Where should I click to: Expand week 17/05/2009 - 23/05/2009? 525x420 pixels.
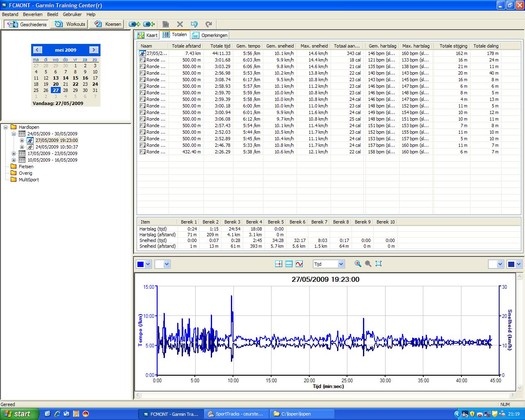[x=14, y=153]
